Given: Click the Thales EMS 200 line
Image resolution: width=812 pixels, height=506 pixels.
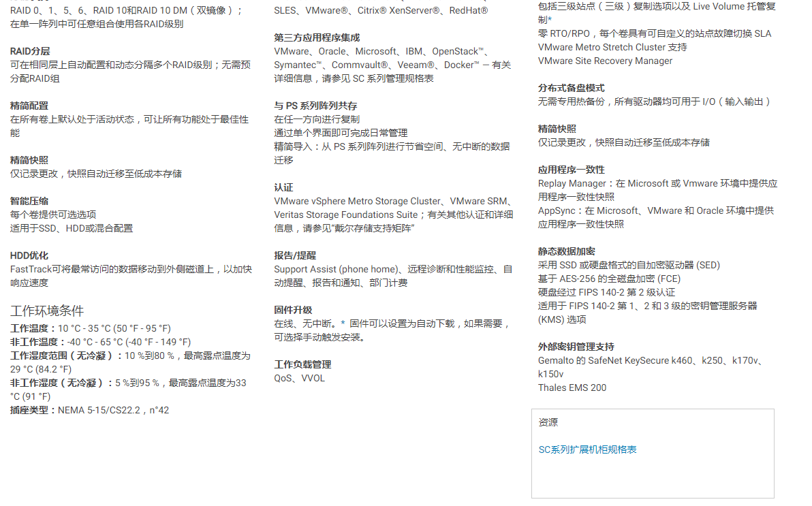Looking at the screenshot, I should point(572,388).
